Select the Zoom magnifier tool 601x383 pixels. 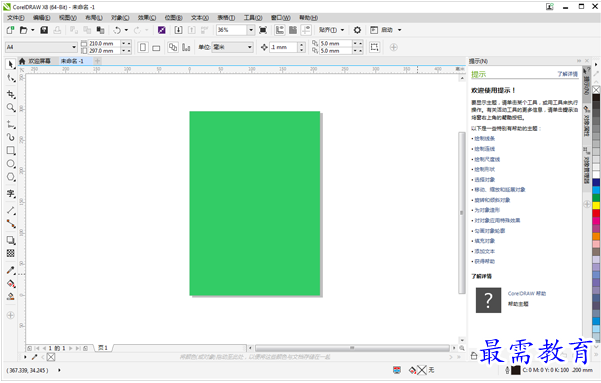[11, 108]
